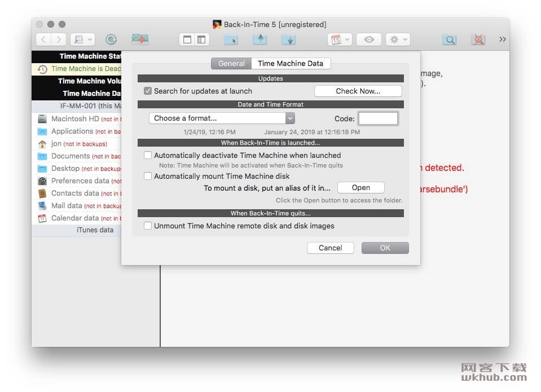Viewport: 541px width, 392px height.
Task: Click the Time Machine clock status icon
Action: pos(42,69)
